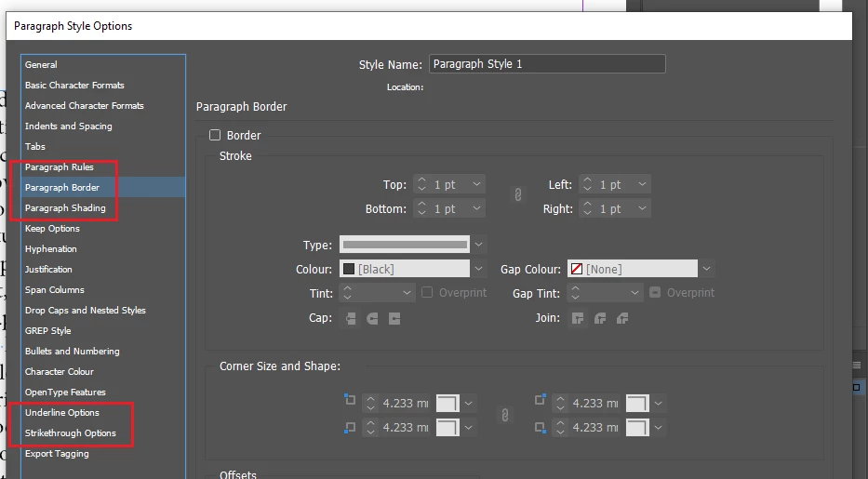Click the Gap Tint stepper arrows
868x479 pixels.
coord(575,293)
